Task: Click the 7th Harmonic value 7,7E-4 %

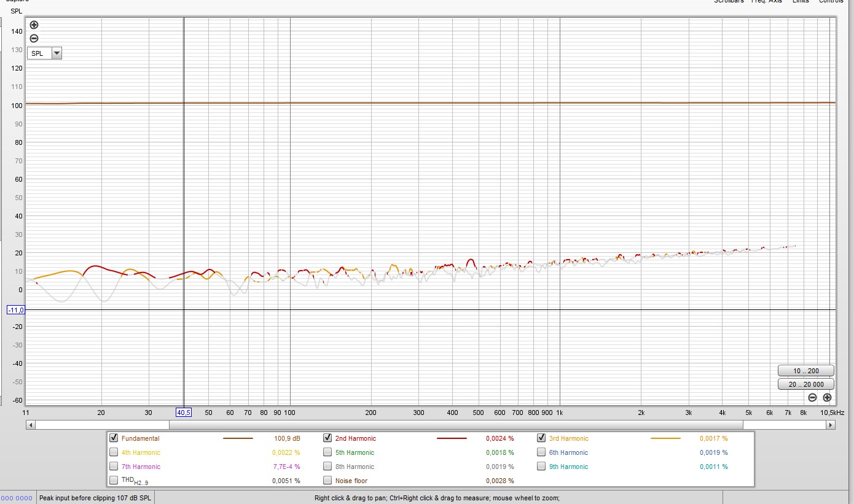Action: pos(286,467)
